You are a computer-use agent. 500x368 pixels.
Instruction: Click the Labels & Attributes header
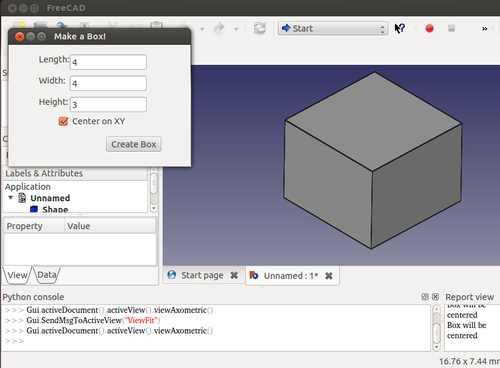point(75,174)
